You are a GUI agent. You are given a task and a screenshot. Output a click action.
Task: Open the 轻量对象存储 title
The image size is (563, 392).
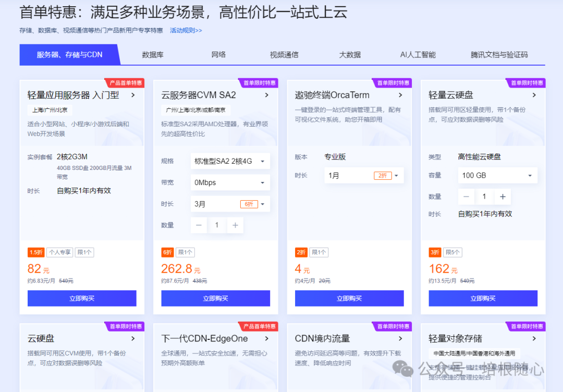(455, 338)
